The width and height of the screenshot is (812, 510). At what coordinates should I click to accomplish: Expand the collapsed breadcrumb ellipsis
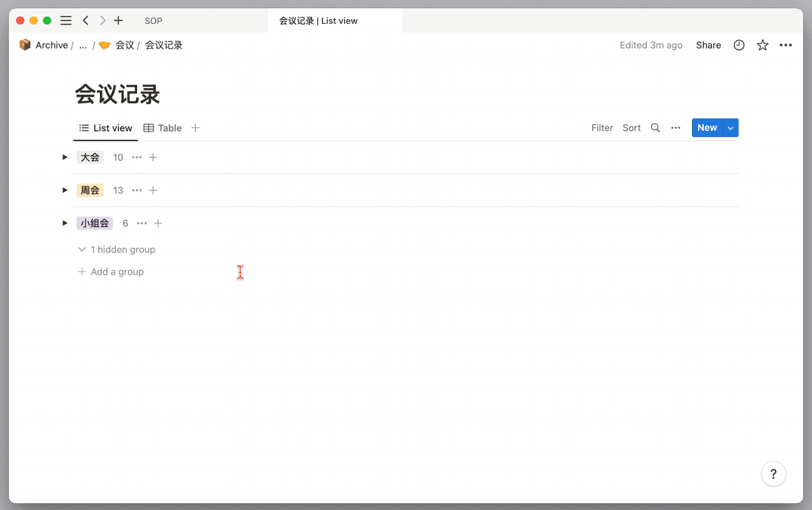[x=83, y=46]
